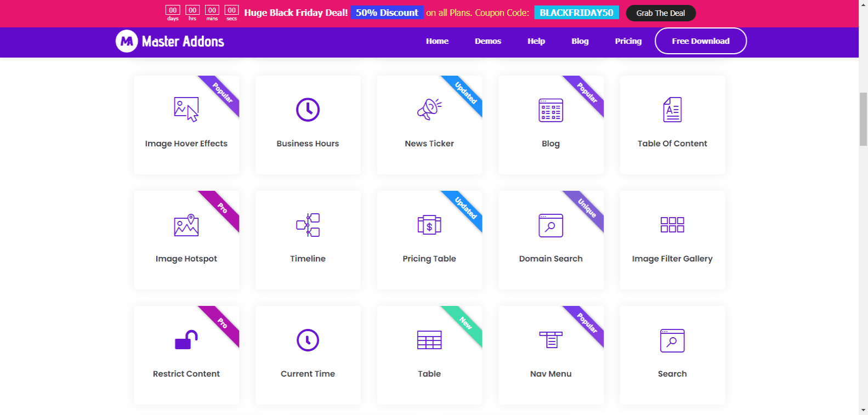Go to the Blog navigation link
This screenshot has width=868, height=415.
click(x=580, y=41)
